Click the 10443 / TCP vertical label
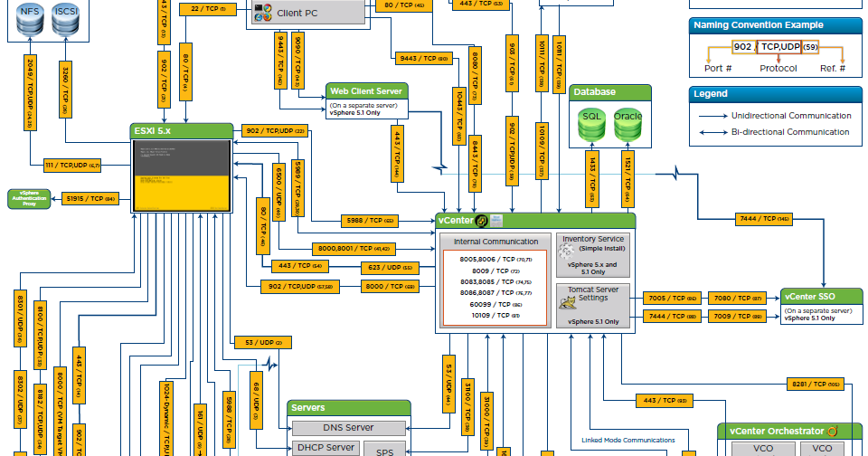Viewport: 868px width, 456px height. click(459, 117)
